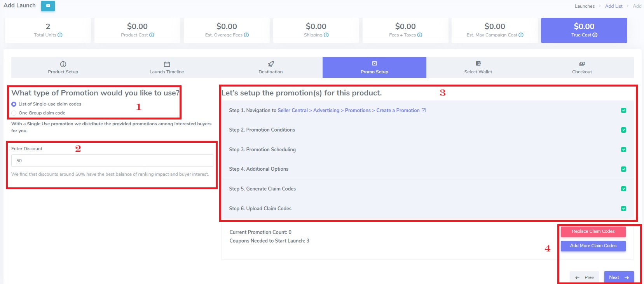Click the Fees + Taxes info icon
644x284 pixels.
coord(420,35)
